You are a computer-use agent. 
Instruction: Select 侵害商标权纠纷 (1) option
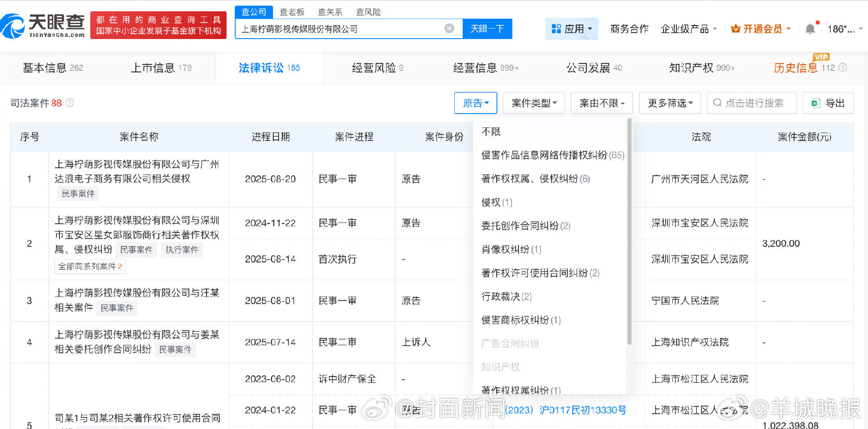click(x=521, y=320)
